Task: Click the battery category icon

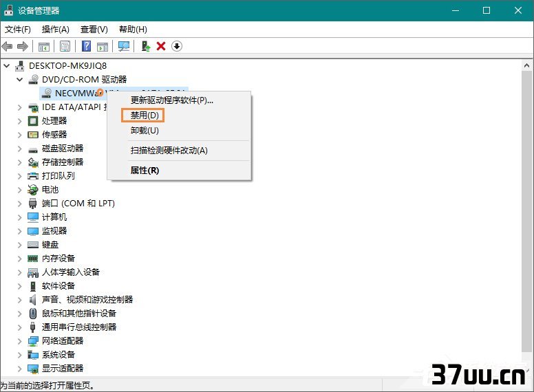Action: (x=33, y=190)
